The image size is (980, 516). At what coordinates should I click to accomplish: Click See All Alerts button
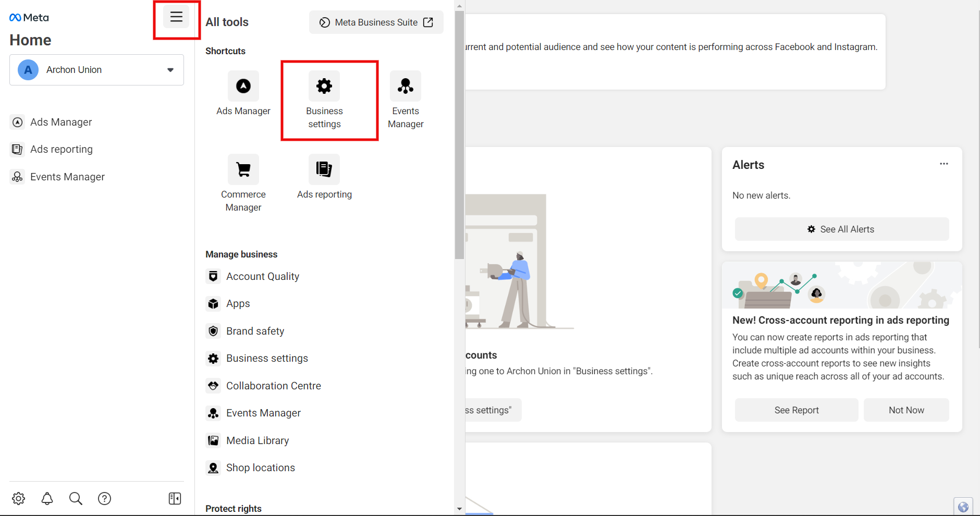tap(842, 229)
